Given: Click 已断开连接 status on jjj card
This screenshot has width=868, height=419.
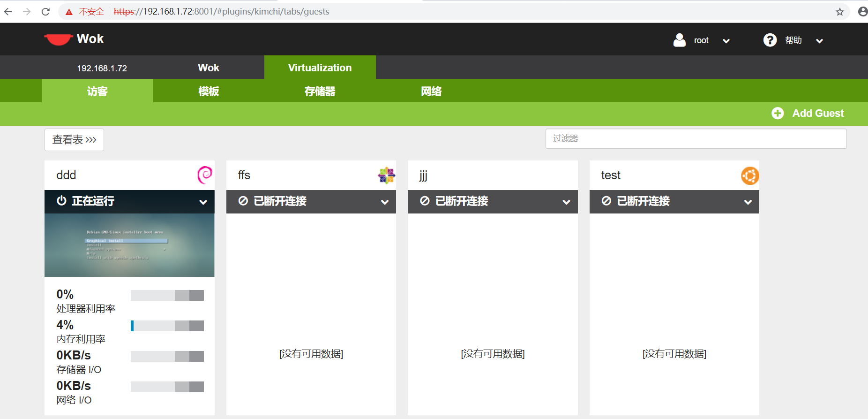Looking at the screenshot, I should point(462,201).
